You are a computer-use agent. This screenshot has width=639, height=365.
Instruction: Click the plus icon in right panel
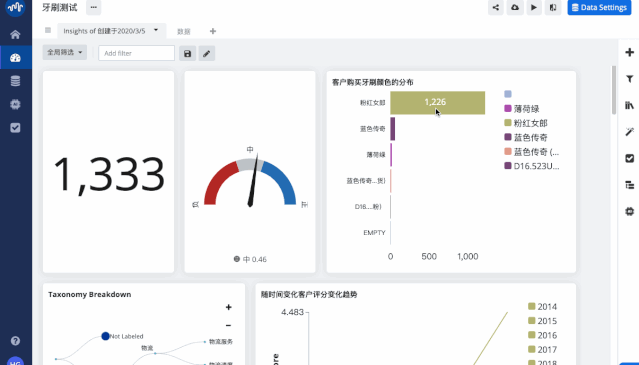point(629,52)
